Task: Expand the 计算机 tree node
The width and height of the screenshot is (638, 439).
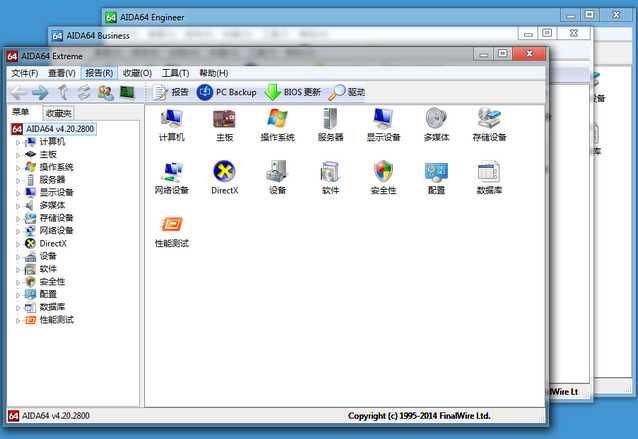Action: [x=18, y=142]
